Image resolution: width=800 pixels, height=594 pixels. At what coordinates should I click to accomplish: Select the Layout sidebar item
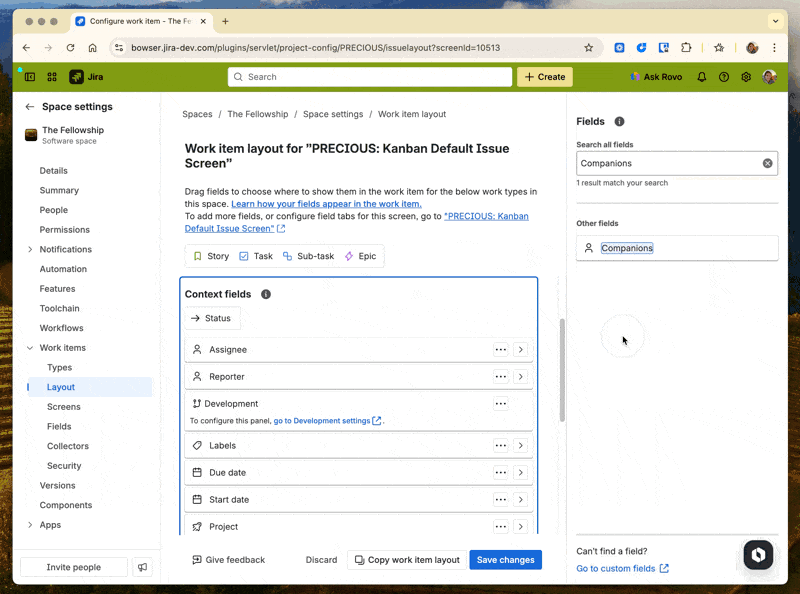pyautogui.click(x=90, y=387)
